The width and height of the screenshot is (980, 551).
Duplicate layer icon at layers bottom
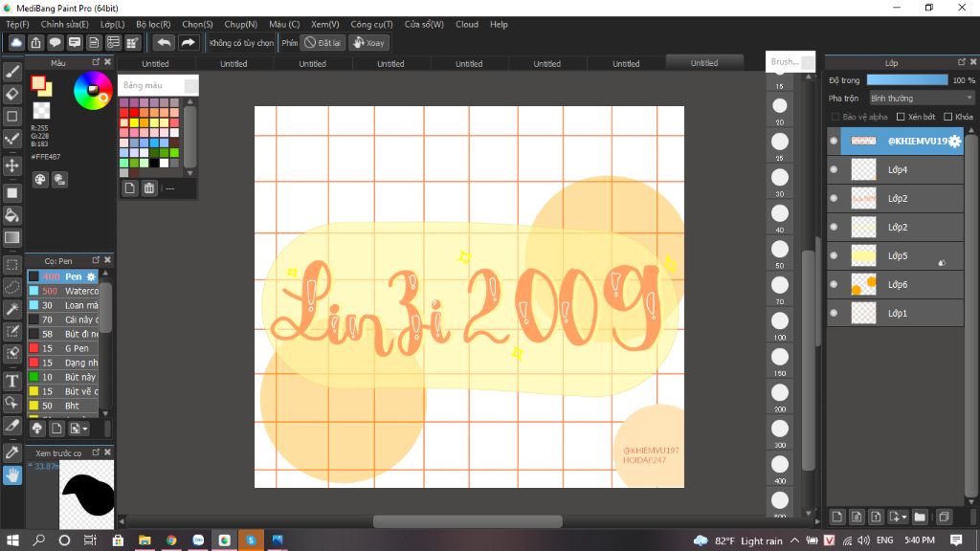pos(944,517)
